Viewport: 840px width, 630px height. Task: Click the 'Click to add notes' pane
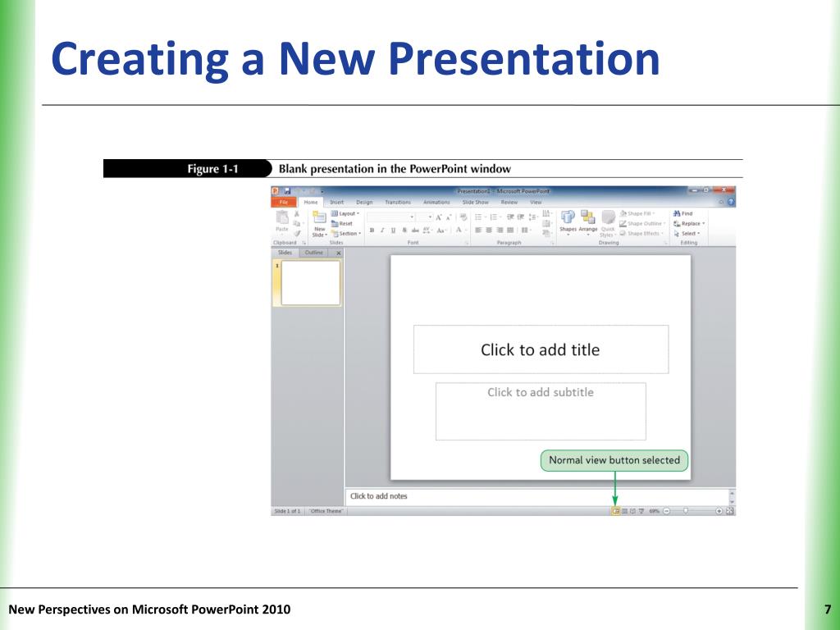[537, 496]
